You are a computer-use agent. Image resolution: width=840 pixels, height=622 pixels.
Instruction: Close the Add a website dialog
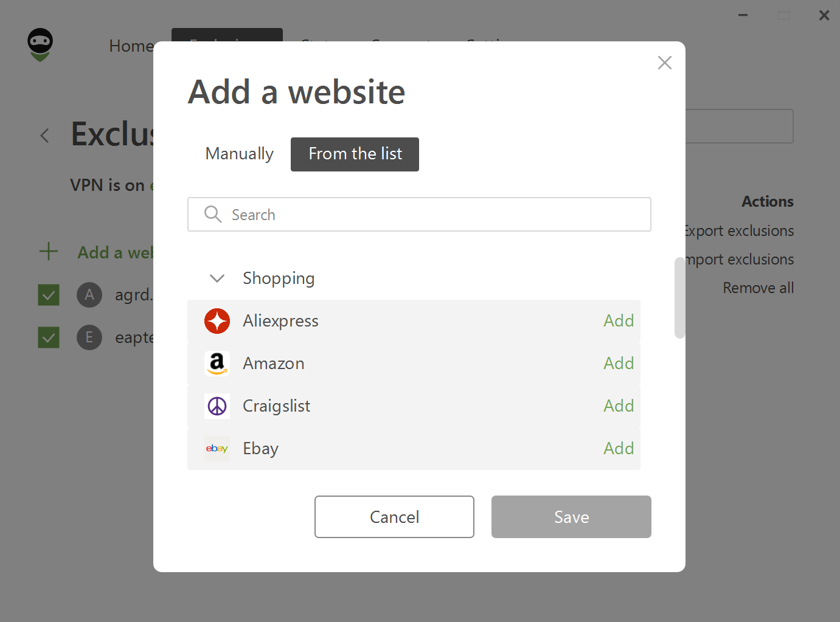[664, 63]
